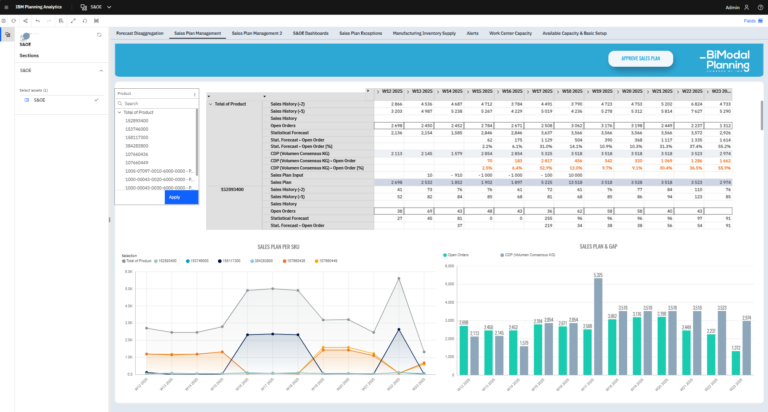Click the APPROVE SALES PLAN button

pyautogui.click(x=640, y=58)
